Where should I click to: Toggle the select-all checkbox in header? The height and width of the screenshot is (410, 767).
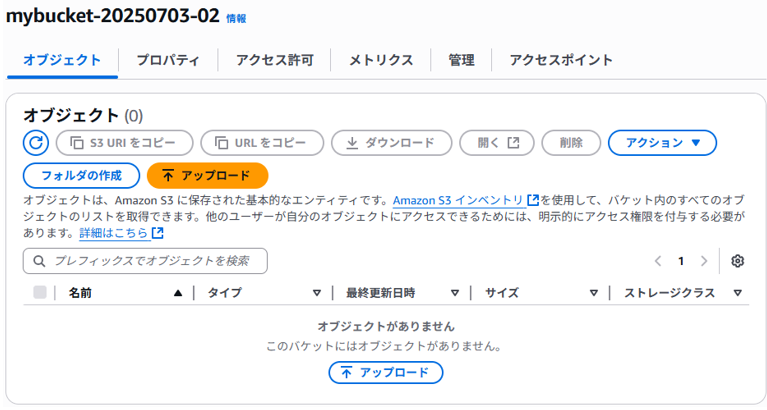[40, 293]
